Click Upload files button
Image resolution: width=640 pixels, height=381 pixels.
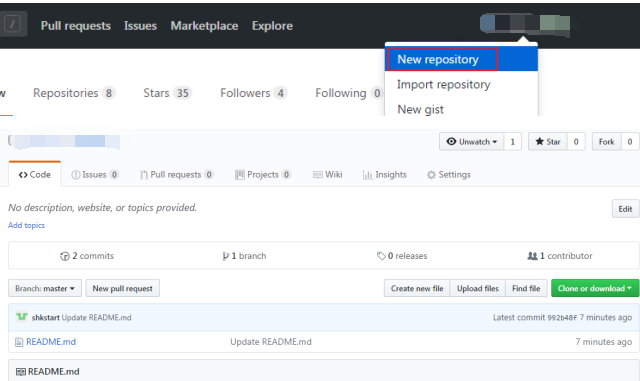pyautogui.click(x=478, y=288)
